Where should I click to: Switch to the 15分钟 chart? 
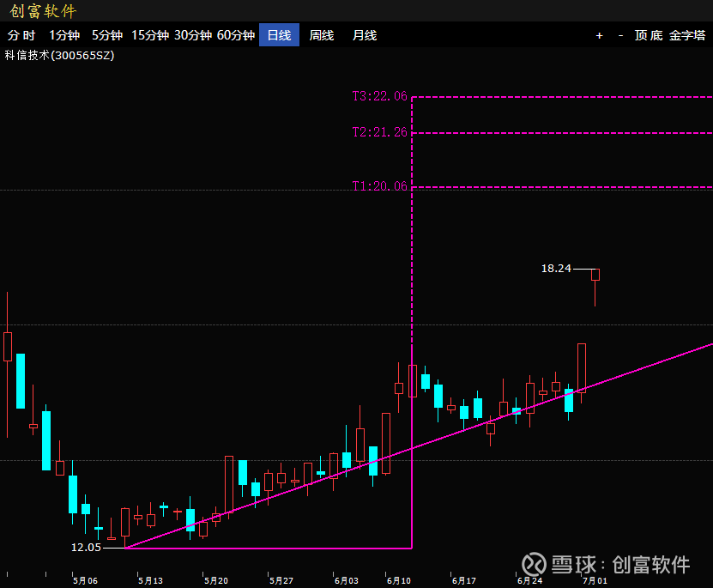tap(150, 35)
